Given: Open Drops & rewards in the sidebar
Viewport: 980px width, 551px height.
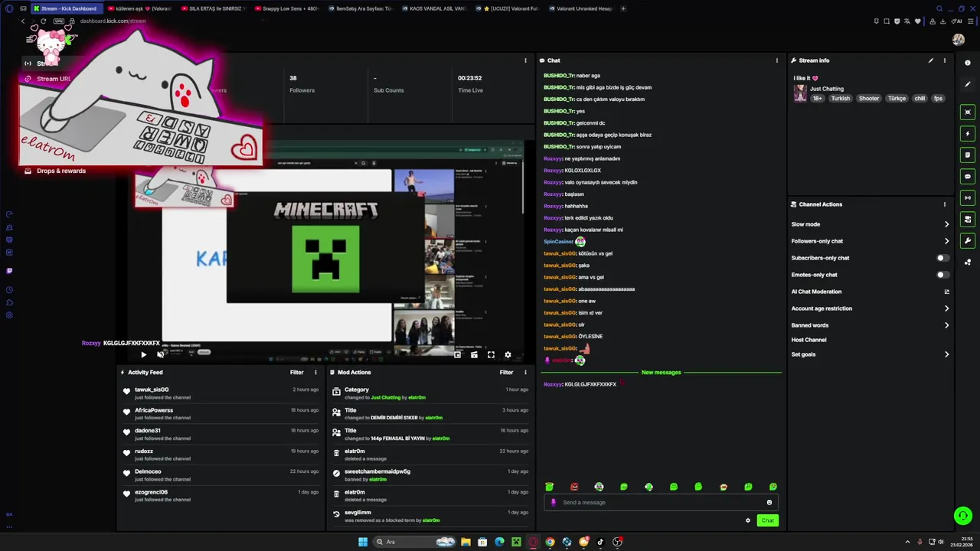Looking at the screenshot, I should click(61, 171).
